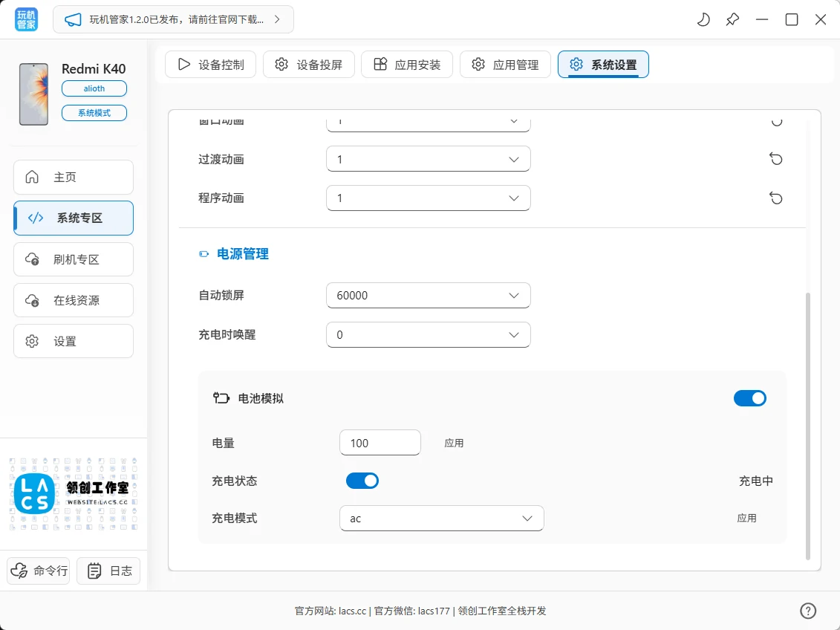The height and width of the screenshot is (630, 840).
Task: Reset 过渡动画 using its undo icon
Action: coord(776,159)
